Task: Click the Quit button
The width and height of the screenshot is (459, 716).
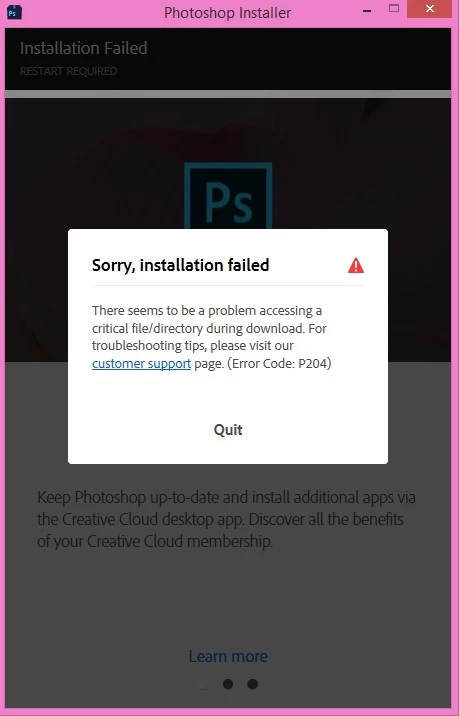Action: (x=228, y=430)
